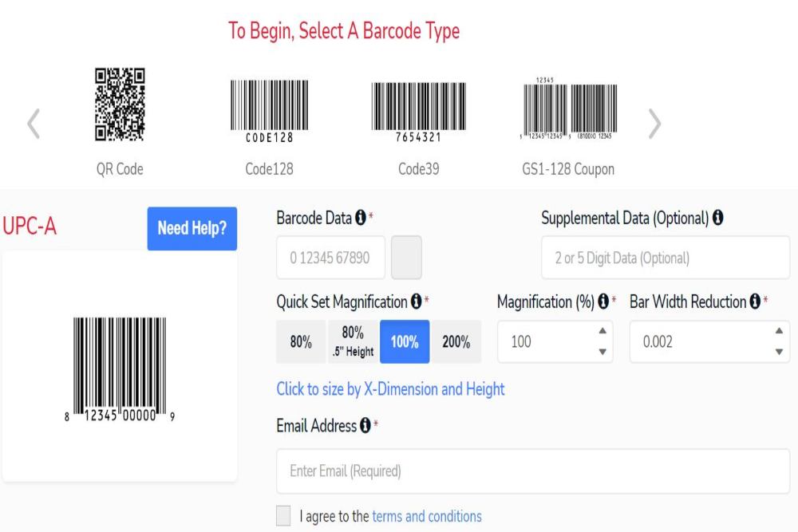The height and width of the screenshot is (532, 798).
Task: Select the QR Code barcode type icon
Action: click(x=120, y=104)
